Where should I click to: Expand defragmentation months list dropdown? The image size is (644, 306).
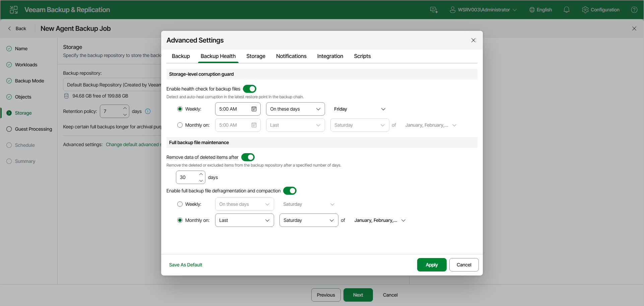click(380, 220)
